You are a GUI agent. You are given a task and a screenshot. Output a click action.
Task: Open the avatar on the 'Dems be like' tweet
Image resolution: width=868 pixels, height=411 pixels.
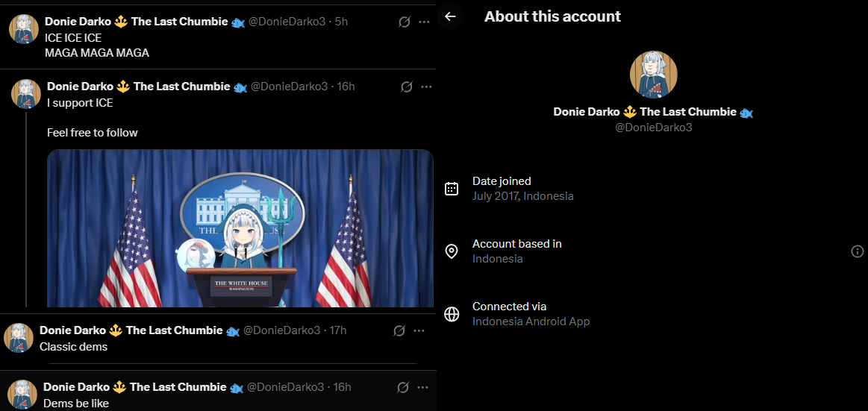click(x=22, y=394)
